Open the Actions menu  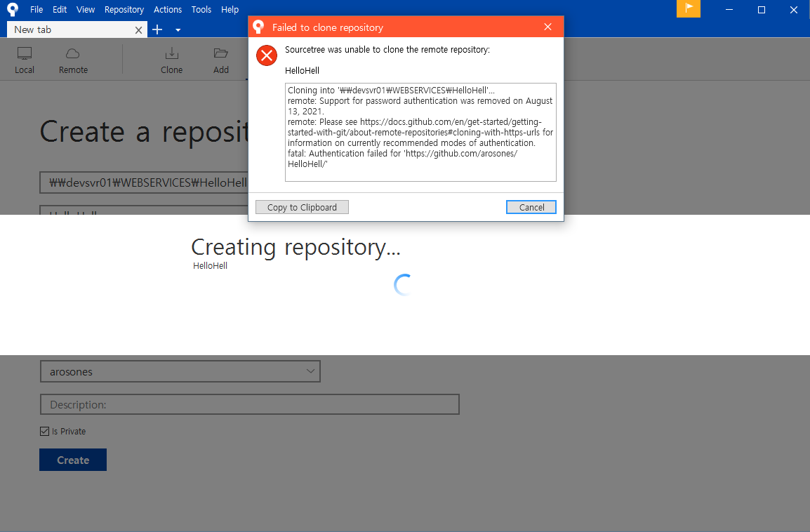pos(167,9)
